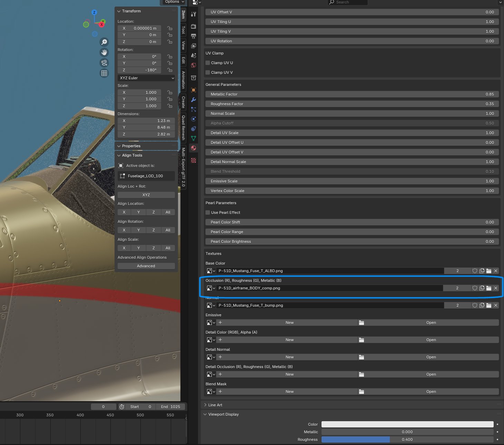This screenshot has width=504, height=445.
Task: Open the Texture properties checkerboard icon
Action: [x=193, y=160]
